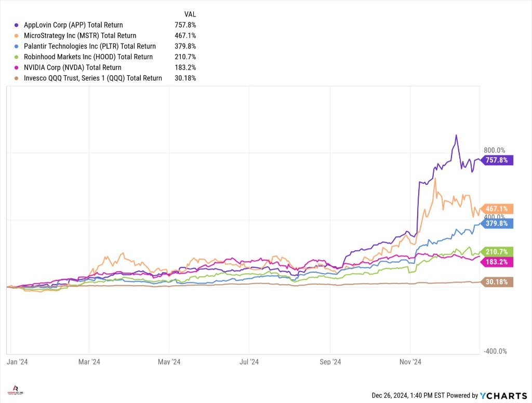This screenshot has height=403, width=532.
Task: Click the brown 30.18% value flag
Action: tap(497, 282)
